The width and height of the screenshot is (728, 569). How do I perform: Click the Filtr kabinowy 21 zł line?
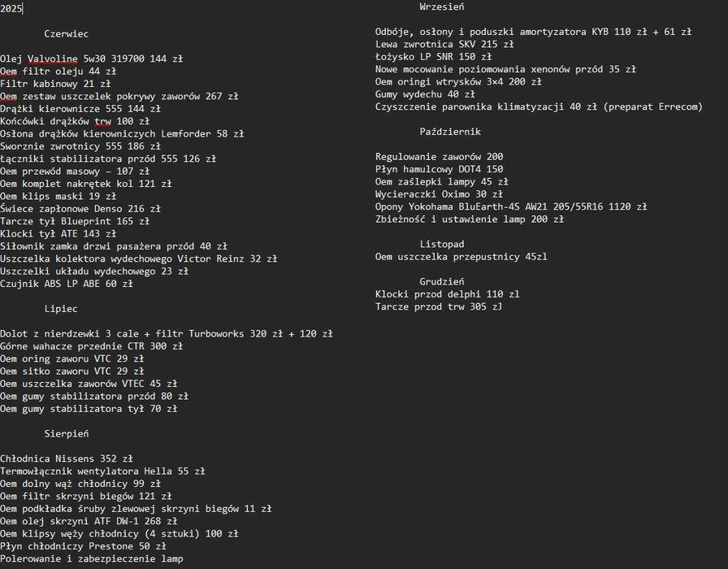tap(55, 83)
